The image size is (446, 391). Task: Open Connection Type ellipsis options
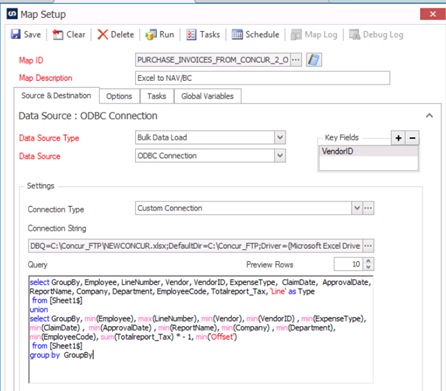(x=368, y=208)
